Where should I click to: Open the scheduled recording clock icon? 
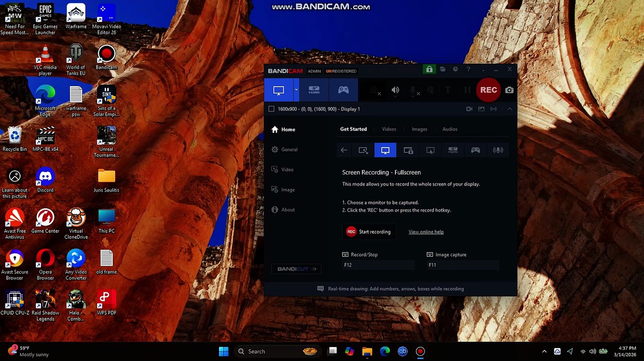456,70
